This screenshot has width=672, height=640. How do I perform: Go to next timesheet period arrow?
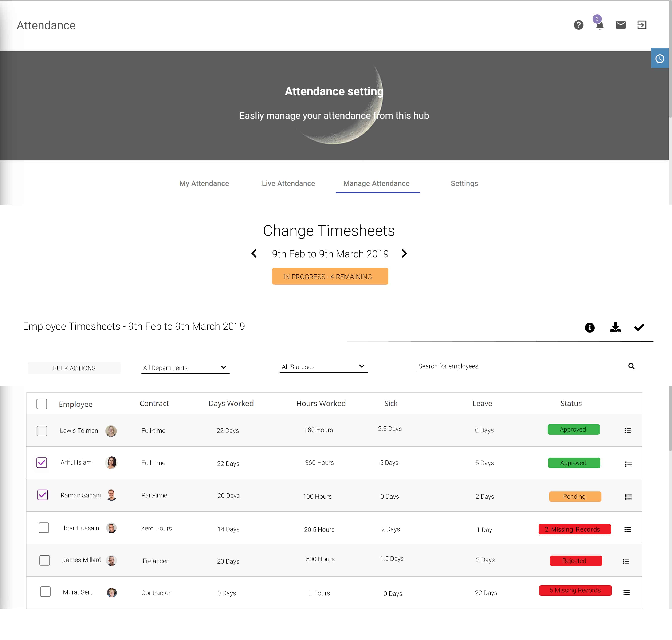click(404, 254)
